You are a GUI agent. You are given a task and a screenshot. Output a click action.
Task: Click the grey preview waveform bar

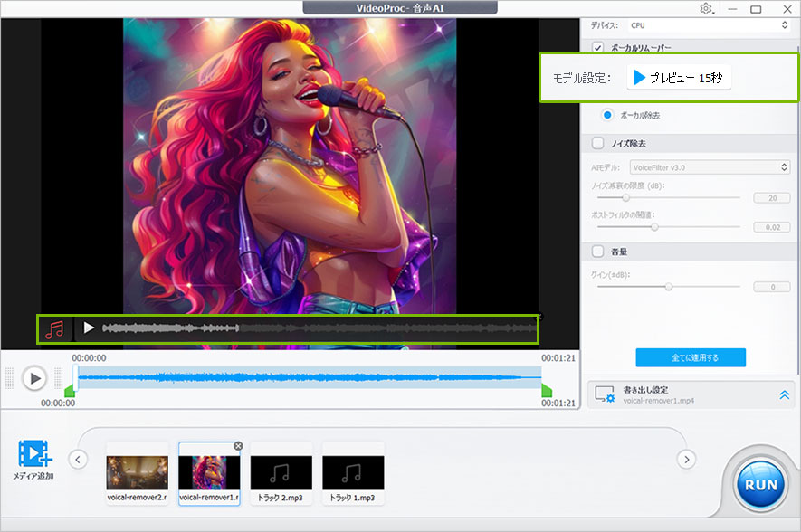coord(319,328)
